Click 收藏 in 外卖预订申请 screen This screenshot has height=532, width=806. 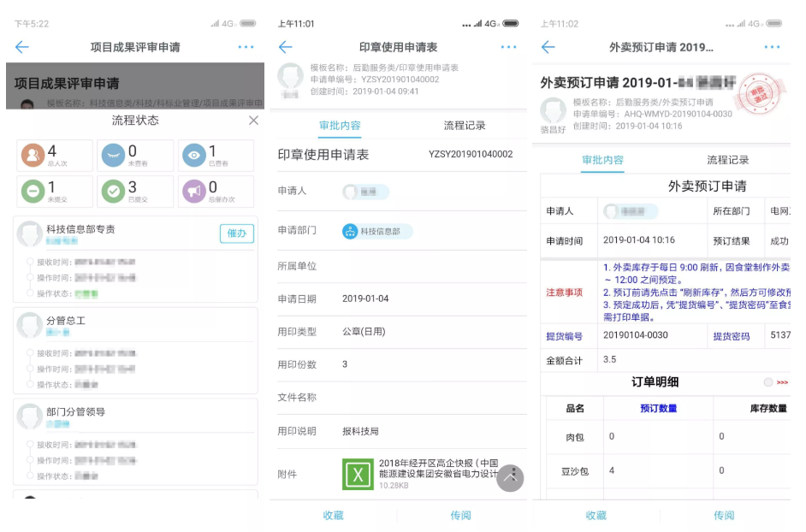(596, 515)
